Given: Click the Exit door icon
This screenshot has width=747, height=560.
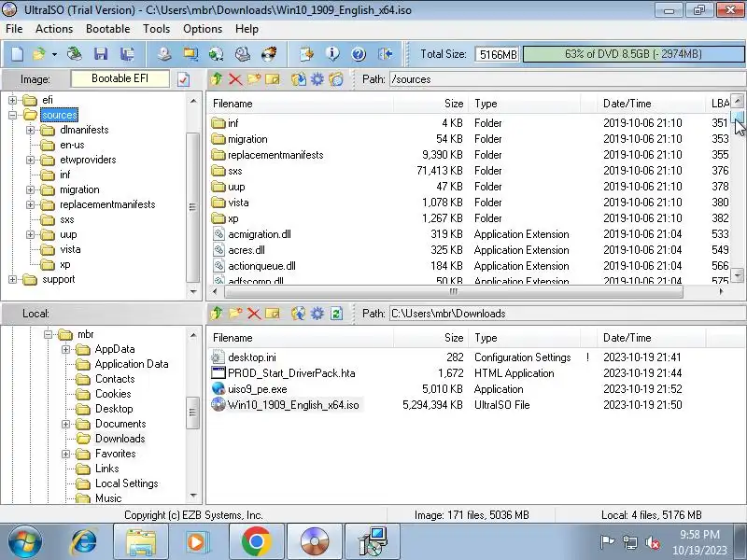Looking at the screenshot, I should [x=385, y=54].
